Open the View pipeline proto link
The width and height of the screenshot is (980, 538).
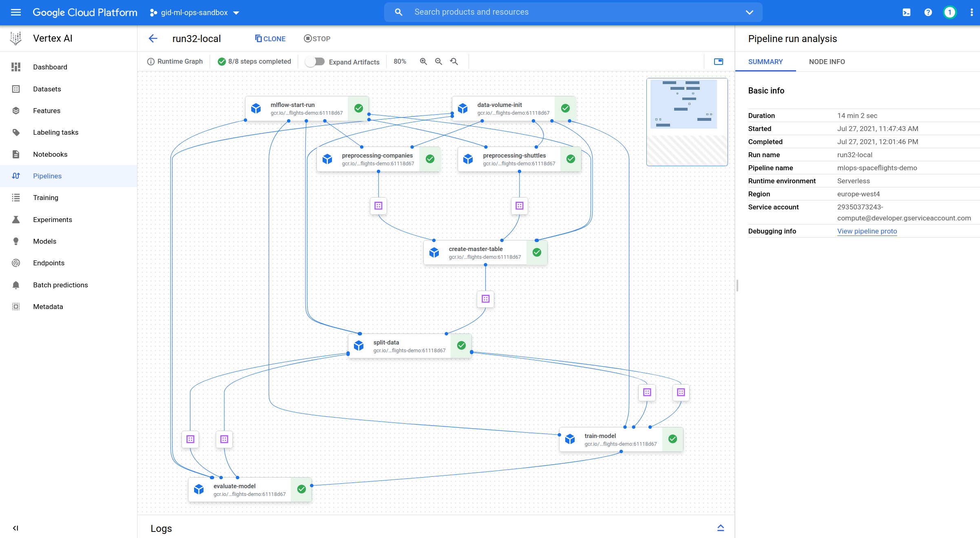[x=867, y=231]
